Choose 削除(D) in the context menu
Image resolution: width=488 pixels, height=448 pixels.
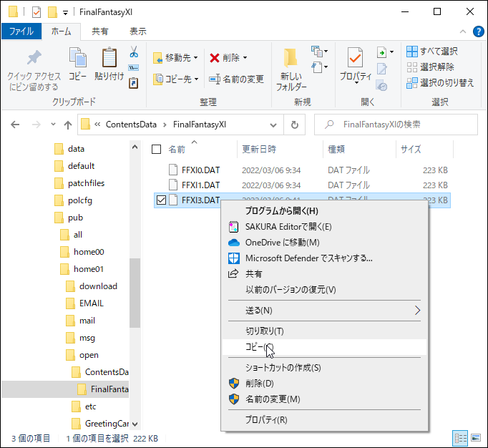tap(325, 384)
